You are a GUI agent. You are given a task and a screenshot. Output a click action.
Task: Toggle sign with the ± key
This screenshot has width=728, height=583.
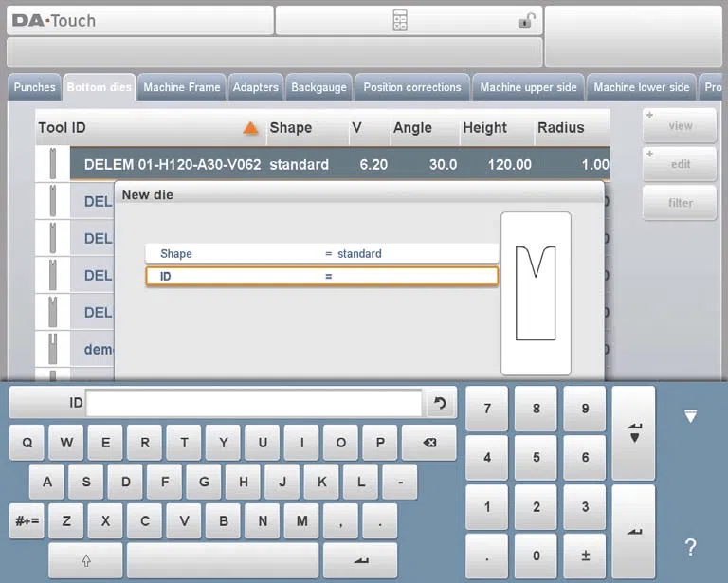click(585, 556)
